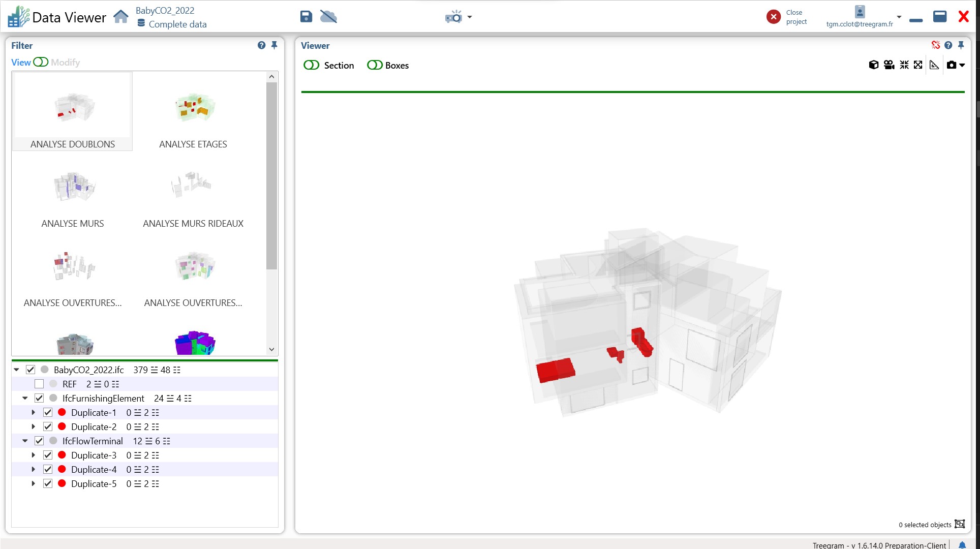Collapse the IfcFlowTerminal node
The image size is (980, 549).
(x=25, y=441)
